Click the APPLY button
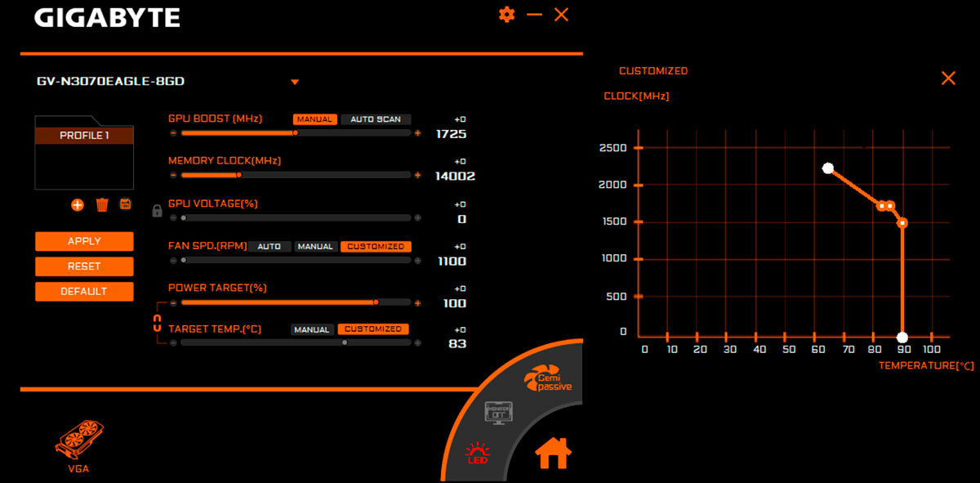Viewport: 980px width, 483px height. point(84,241)
